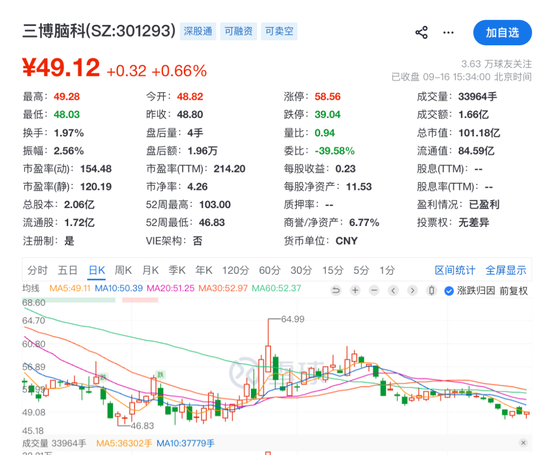
Task: Click the MA60:52.37 indicator
Action: (276, 288)
